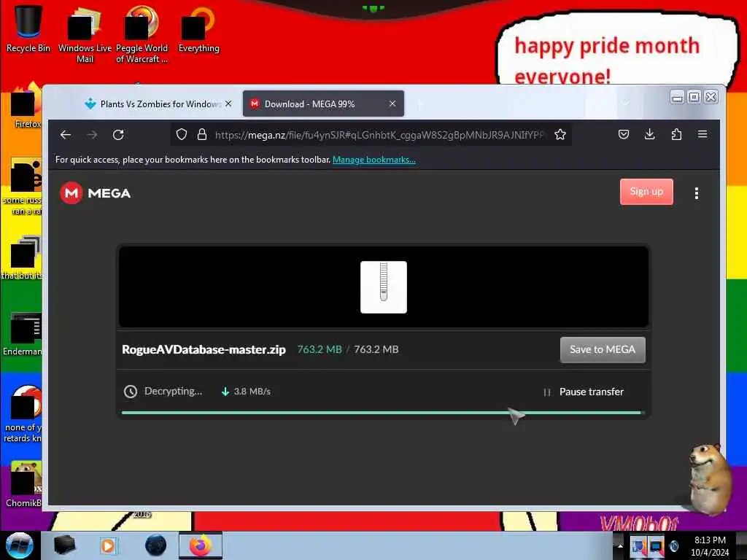The width and height of the screenshot is (747, 560).
Task: Click the hamster desktop mascot
Action: (709, 479)
